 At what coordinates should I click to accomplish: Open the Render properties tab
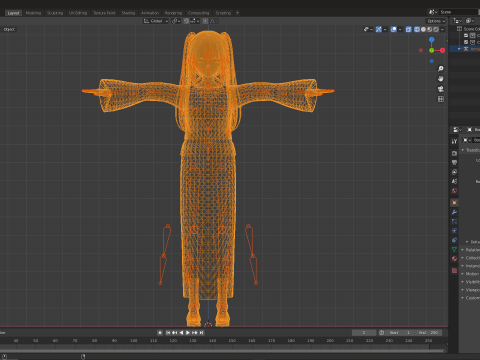(x=454, y=153)
